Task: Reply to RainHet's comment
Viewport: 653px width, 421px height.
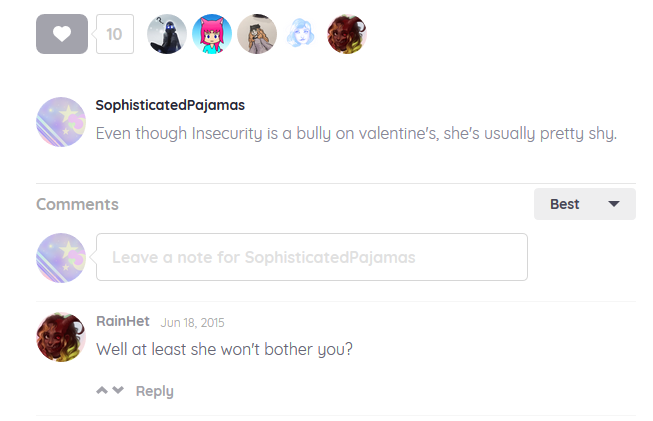Action: [x=154, y=391]
